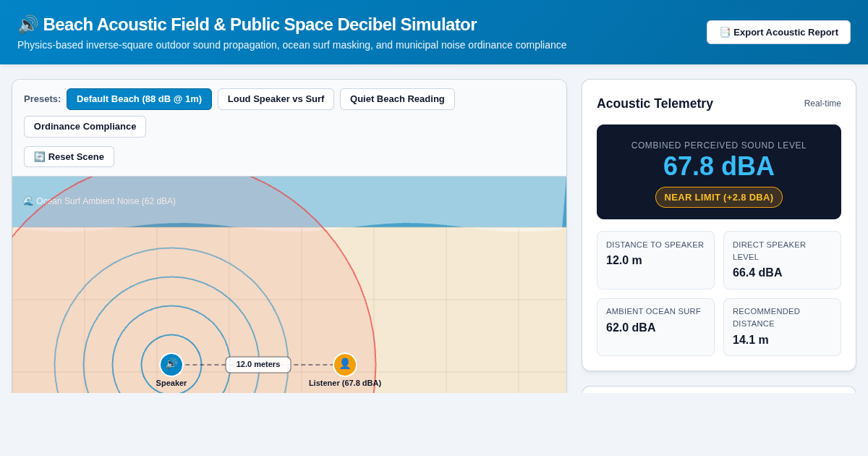Screen dimensions: 868x456
Task: Click the 67.8 dBA combined sound level
Action: pyautogui.click(x=719, y=166)
